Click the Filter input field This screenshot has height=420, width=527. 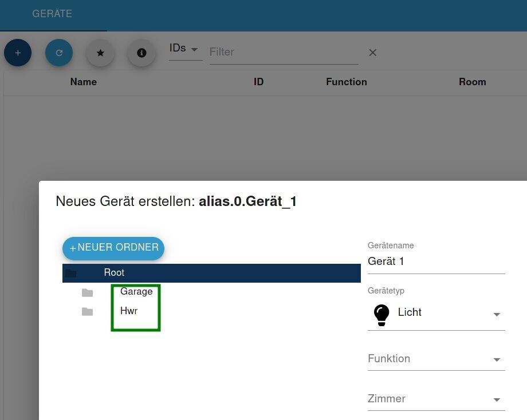coord(283,52)
